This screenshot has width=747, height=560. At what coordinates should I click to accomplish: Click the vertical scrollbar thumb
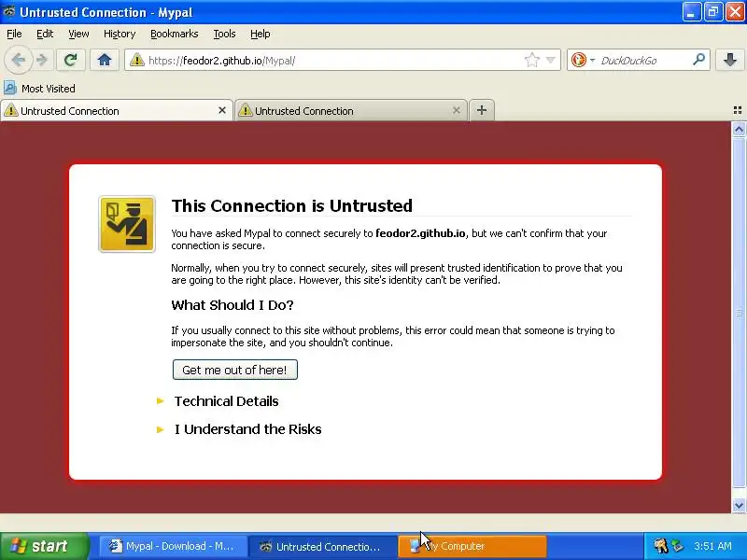tap(739, 313)
